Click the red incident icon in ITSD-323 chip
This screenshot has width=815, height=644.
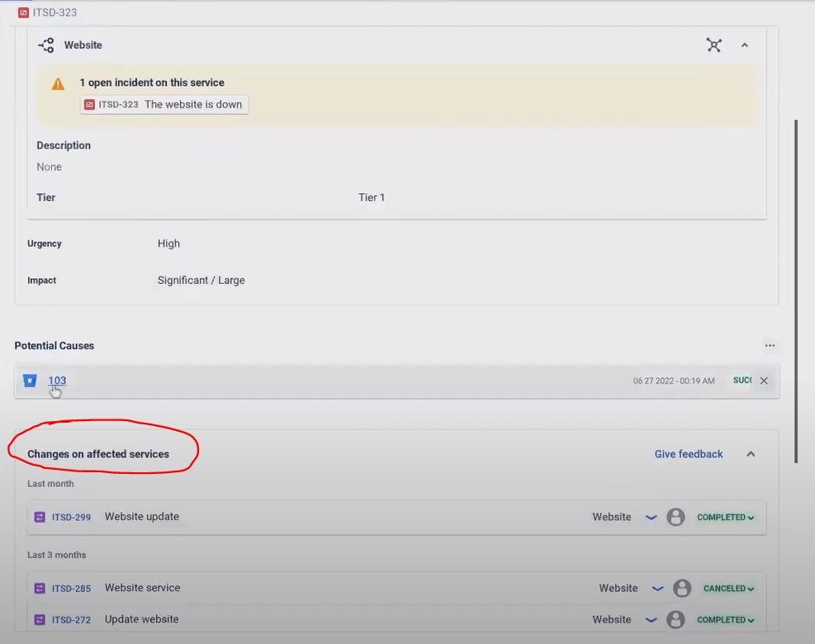89,105
